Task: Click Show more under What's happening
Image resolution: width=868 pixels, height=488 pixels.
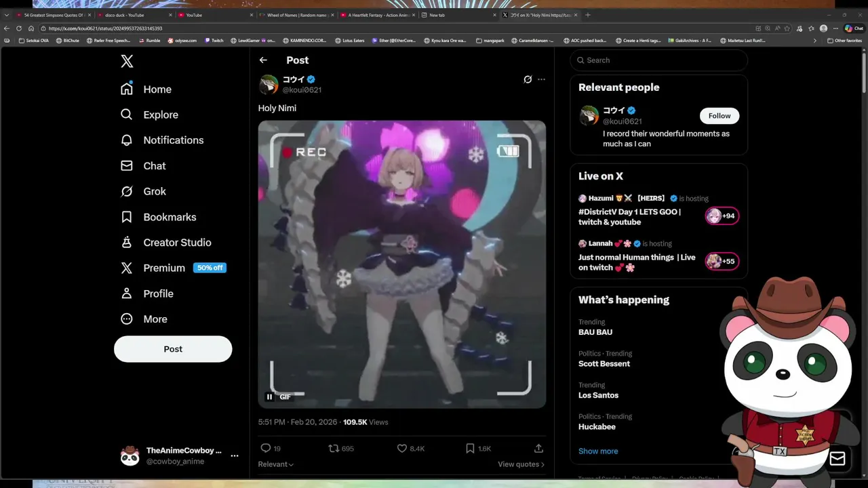Action: click(x=598, y=451)
